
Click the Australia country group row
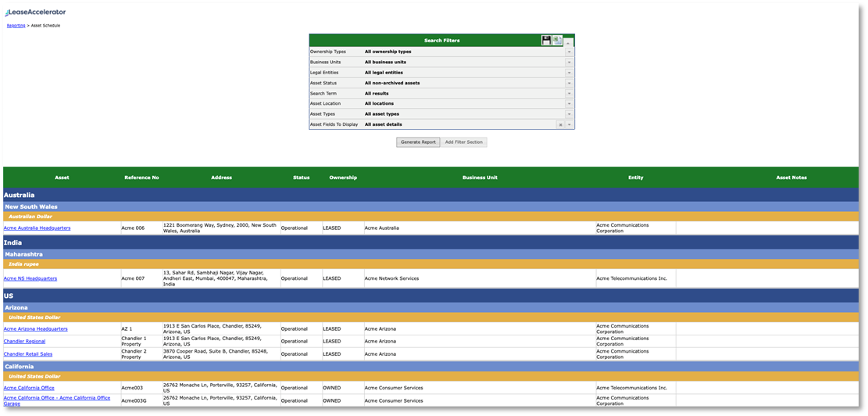pos(430,195)
